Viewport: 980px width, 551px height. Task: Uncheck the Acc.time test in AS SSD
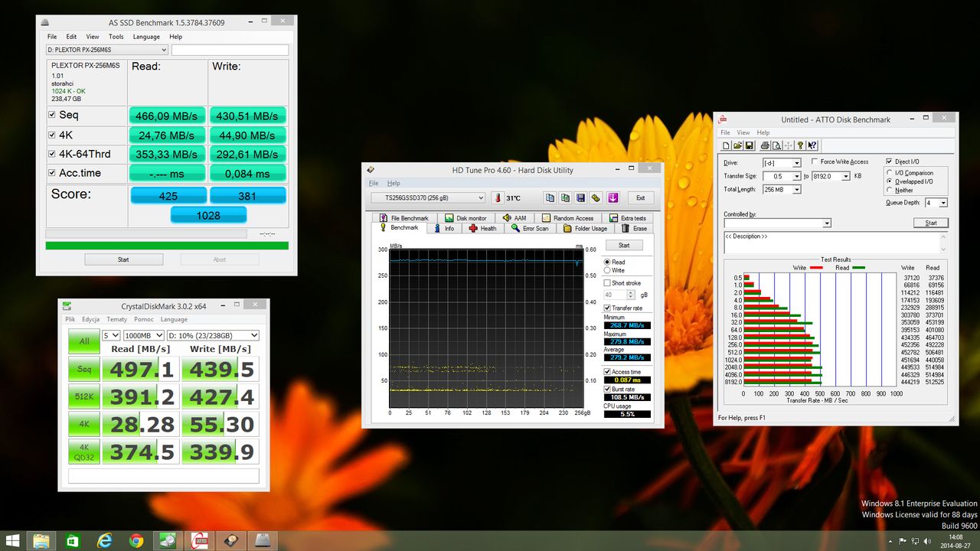click(52, 173)
